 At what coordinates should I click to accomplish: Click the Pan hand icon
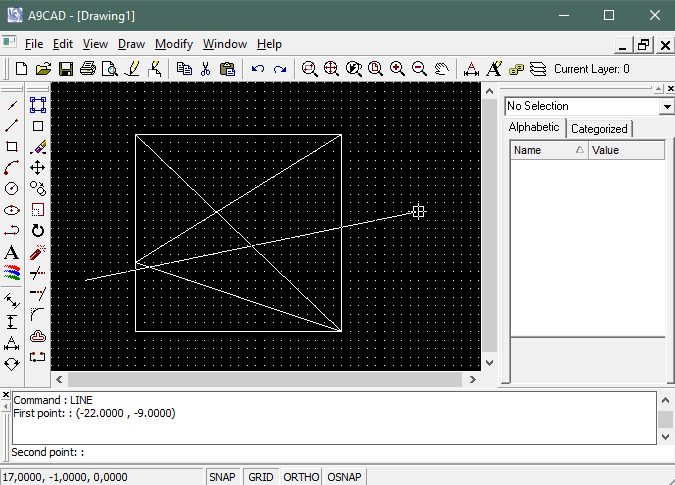coord(441,69)
